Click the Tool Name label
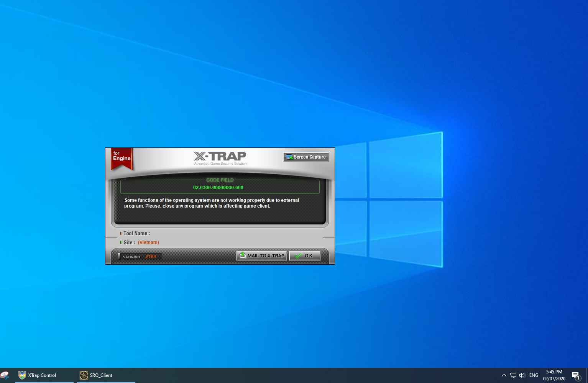Viewport: 588px width, 383px height. (136, 233)
